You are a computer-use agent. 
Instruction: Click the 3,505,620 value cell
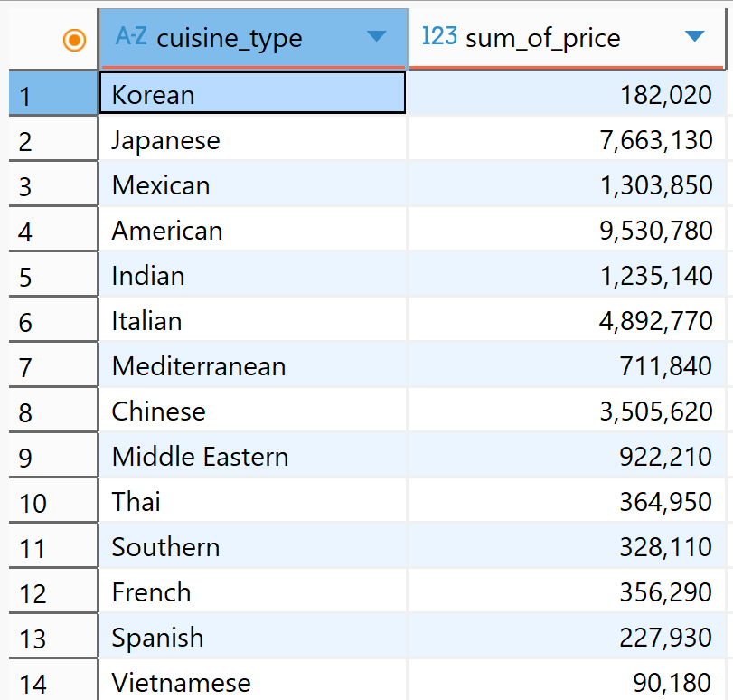pos(567,411)
